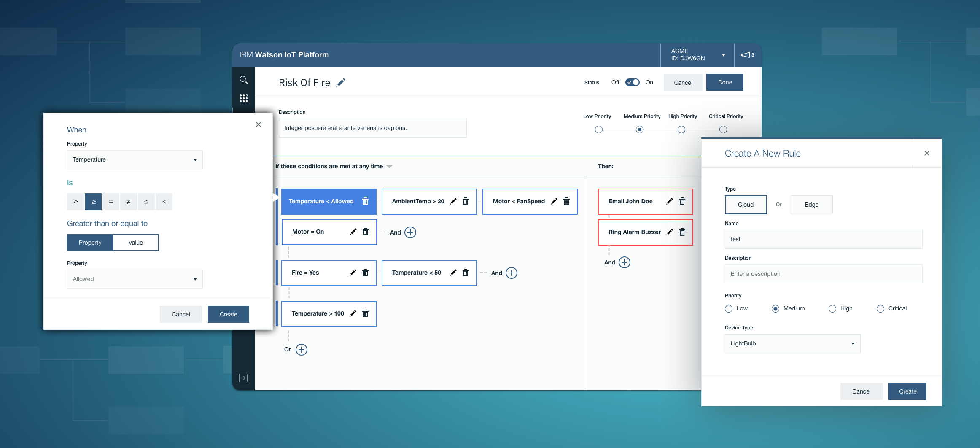980x448 pixels.
Task: Edit the Risk Of Fire title with pencil icon
Action: tap(341, 82)
